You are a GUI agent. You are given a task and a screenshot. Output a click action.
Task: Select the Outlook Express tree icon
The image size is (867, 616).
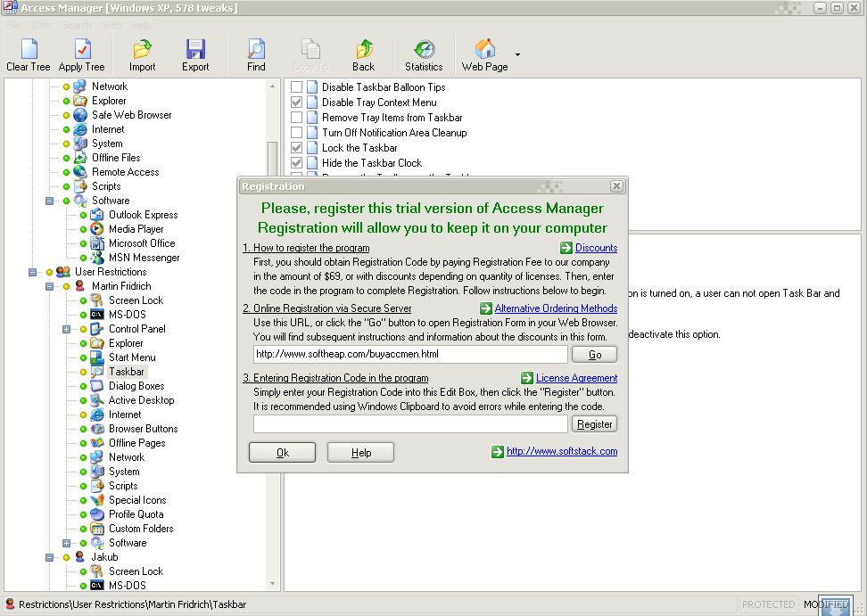96,215
